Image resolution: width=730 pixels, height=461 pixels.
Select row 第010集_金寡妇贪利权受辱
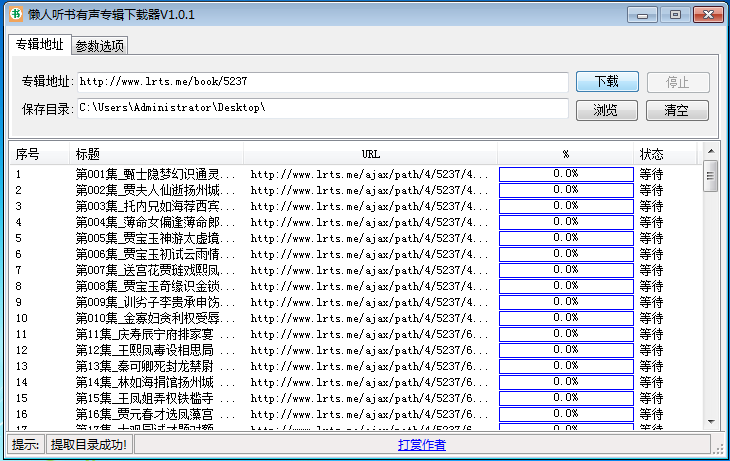coord(155,318)
